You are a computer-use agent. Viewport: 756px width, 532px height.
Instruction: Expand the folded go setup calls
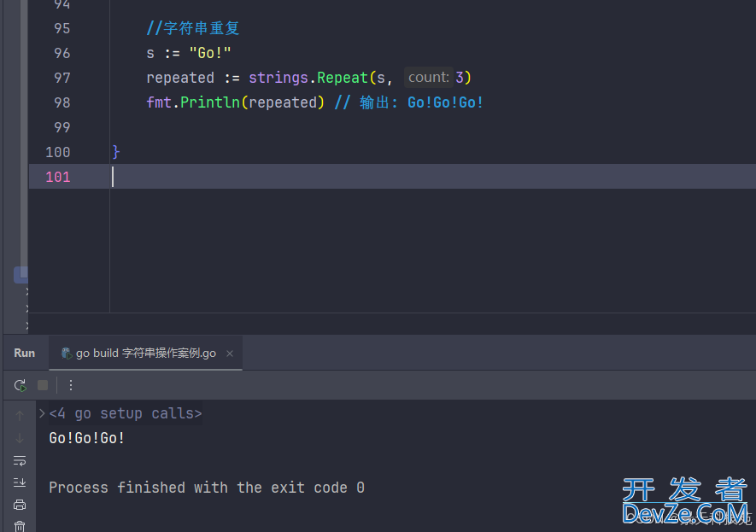click(x=42, y=413)
